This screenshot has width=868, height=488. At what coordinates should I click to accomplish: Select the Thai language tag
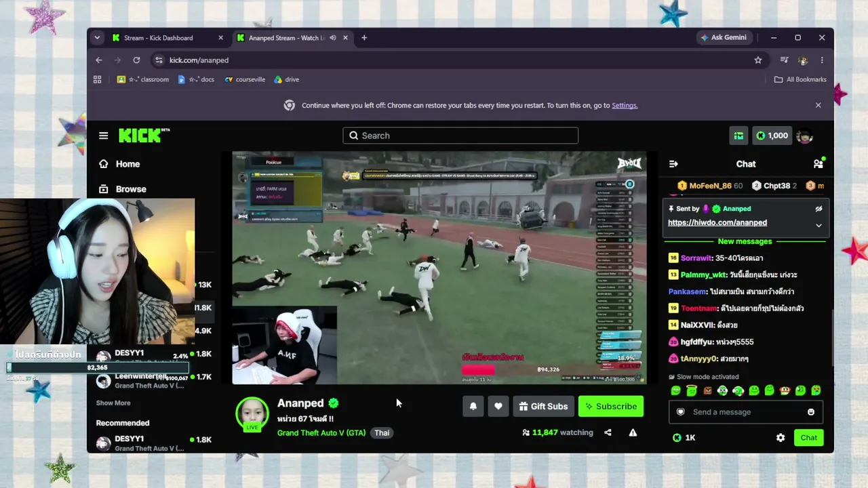382,432
